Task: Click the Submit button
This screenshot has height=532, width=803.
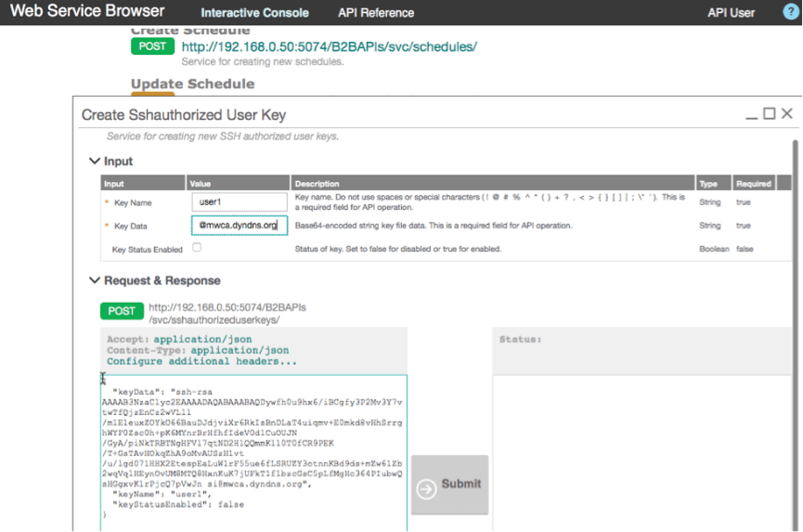Action: pos(449,485)
